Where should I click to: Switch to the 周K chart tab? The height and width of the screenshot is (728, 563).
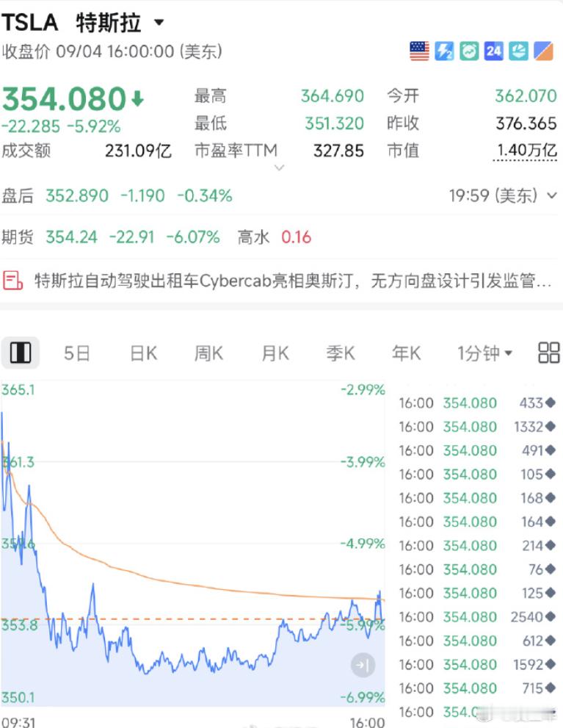pos(208,353)
